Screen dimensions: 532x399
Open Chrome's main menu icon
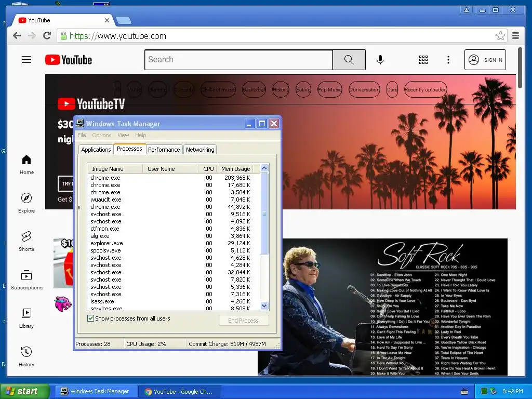515,36
